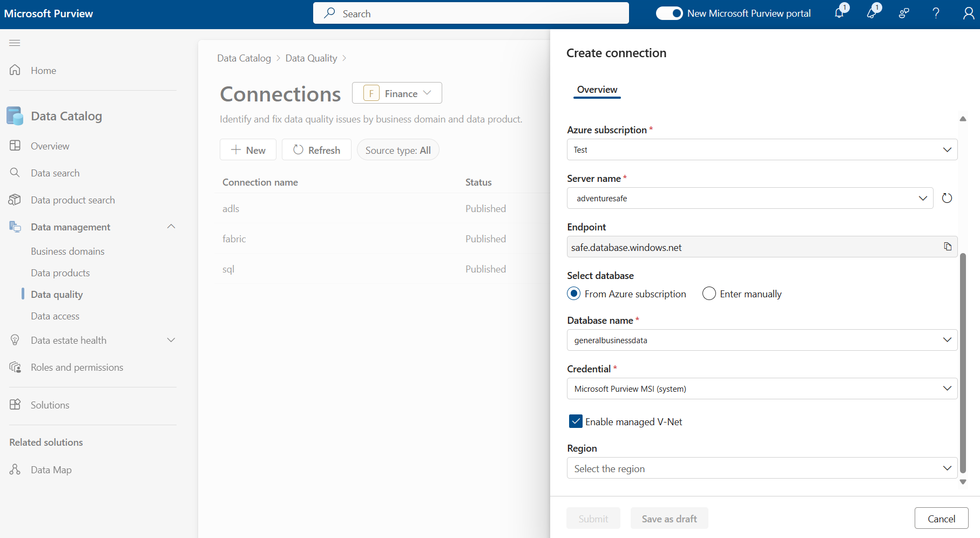980x538 pixels.
Task: Open Select the region dropdown
Action: 762,468
